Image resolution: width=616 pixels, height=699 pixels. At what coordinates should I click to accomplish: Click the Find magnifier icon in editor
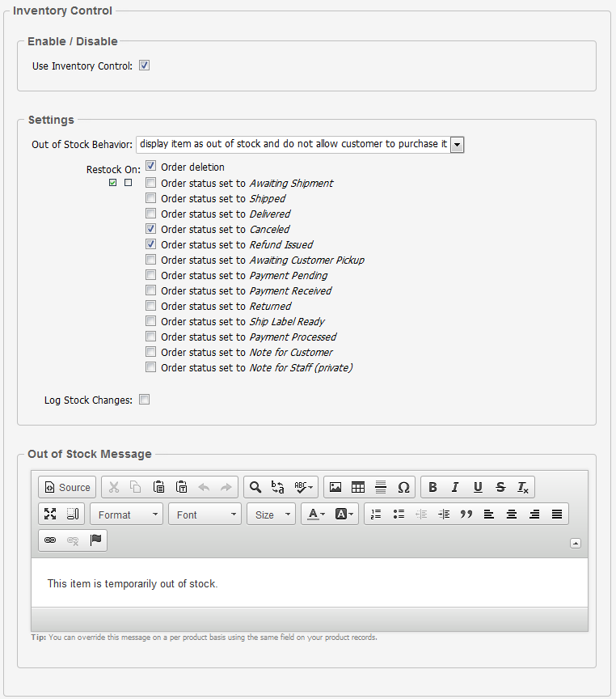coord(255,487)
